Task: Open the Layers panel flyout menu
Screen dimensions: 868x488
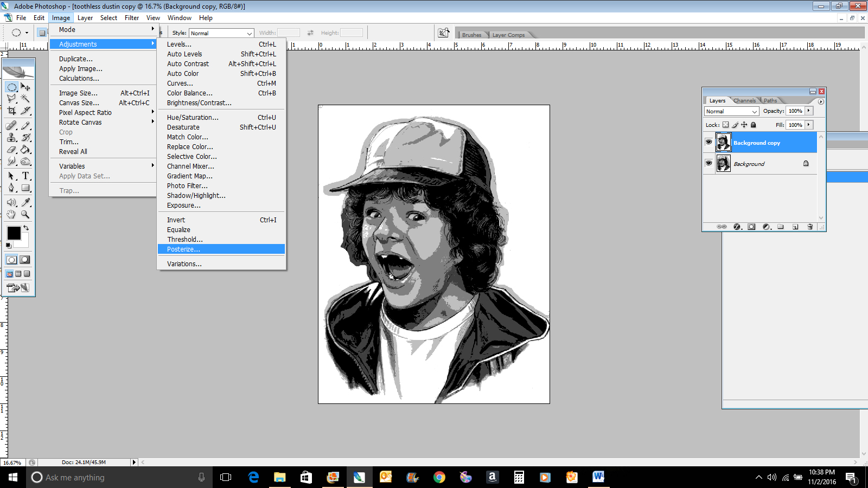Action: click(x=821, y=101)
